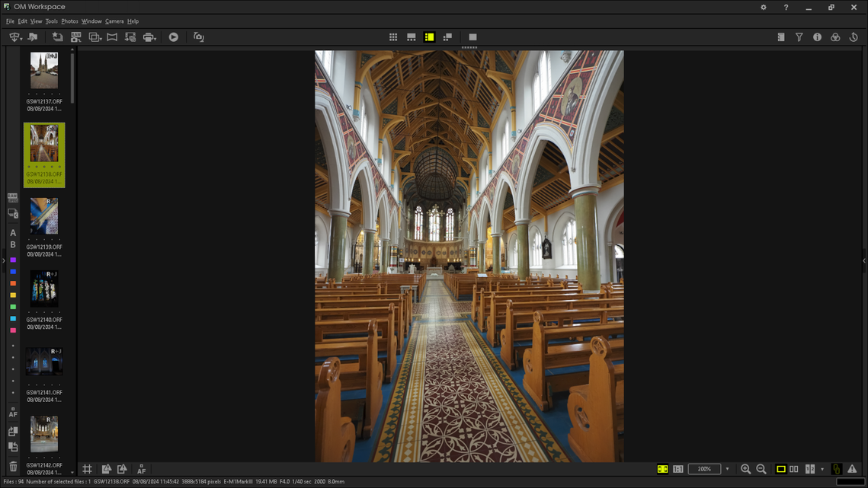Image resolution: width=868 pixels, height=488 pixels.
Task: Click the print icon in toolbar
Action: (149, 37)
